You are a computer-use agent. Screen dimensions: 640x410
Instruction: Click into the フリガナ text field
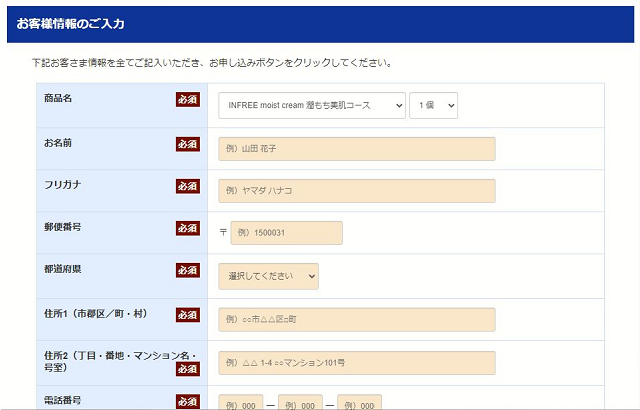tap(357, 191)
